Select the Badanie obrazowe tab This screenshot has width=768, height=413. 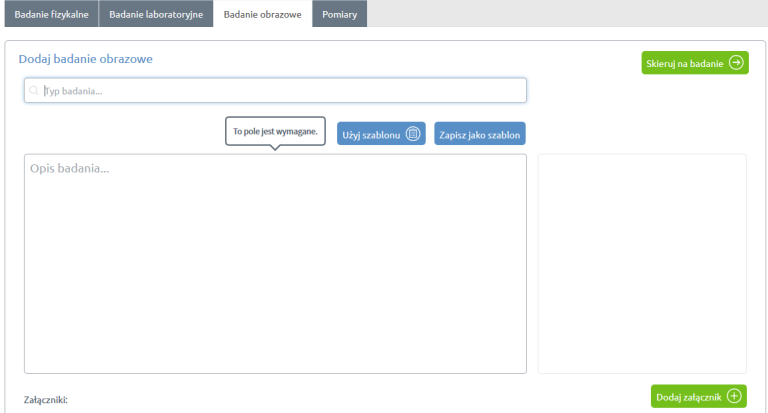pyautogui.click(x=262, y=14)
